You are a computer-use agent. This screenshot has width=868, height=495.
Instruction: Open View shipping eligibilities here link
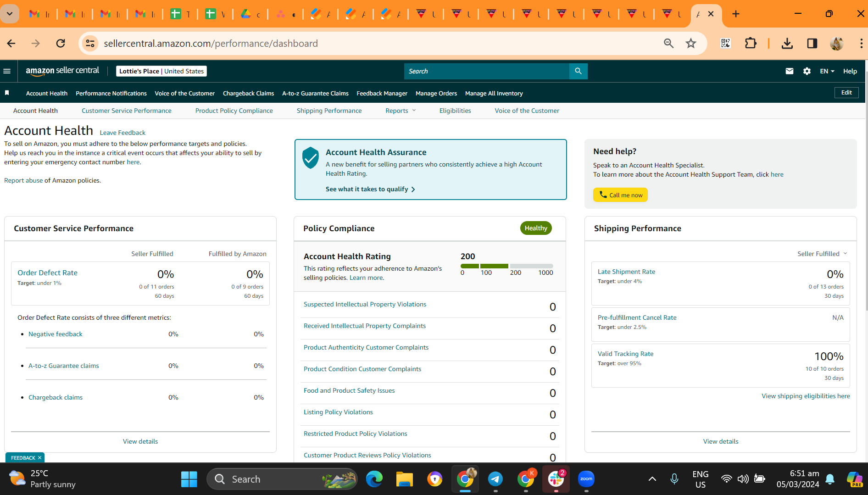click(806, 396)
